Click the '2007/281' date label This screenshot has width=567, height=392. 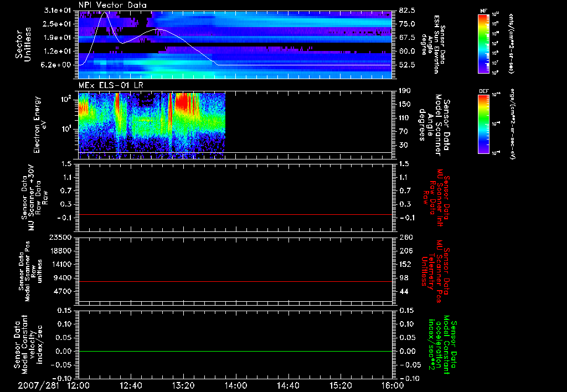[x=38, y=385]
